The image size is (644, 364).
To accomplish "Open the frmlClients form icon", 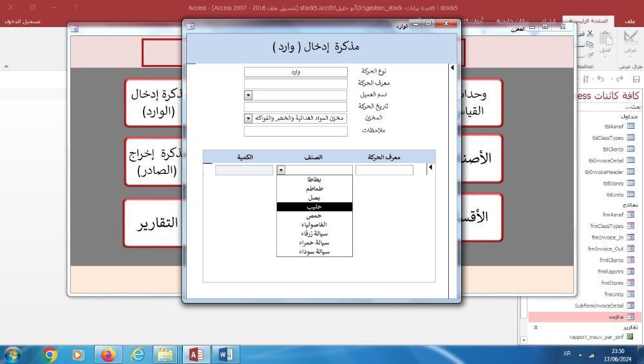I will [x=630, y=260].
